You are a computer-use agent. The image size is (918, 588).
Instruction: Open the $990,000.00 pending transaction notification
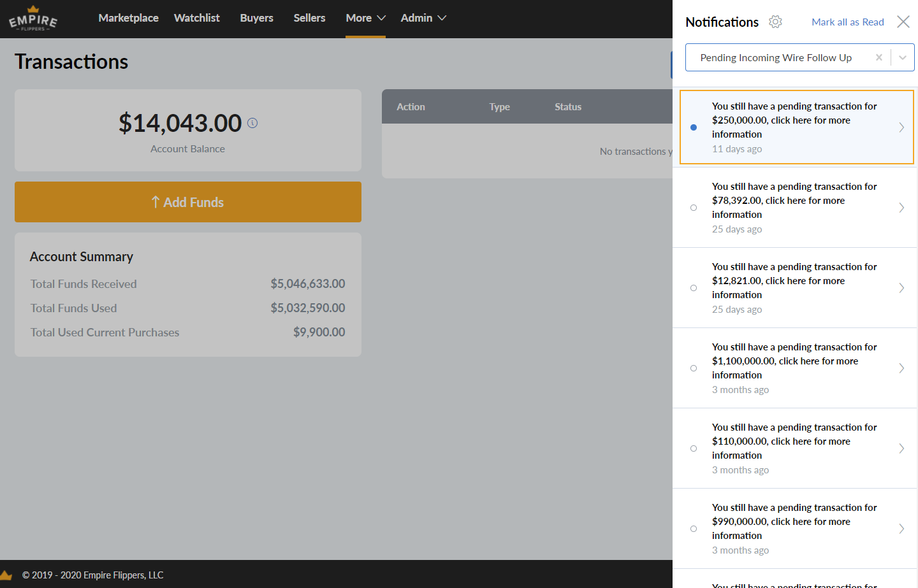(795, 529)
